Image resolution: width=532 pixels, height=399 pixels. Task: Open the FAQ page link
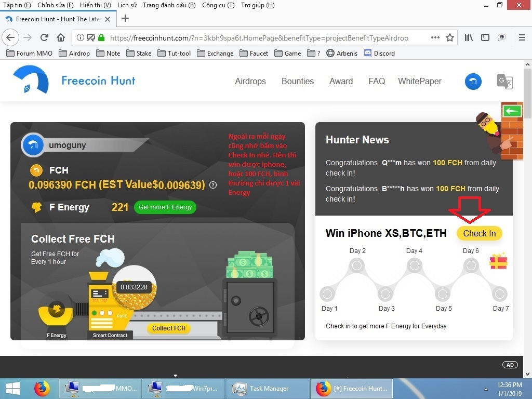[377, 82]
